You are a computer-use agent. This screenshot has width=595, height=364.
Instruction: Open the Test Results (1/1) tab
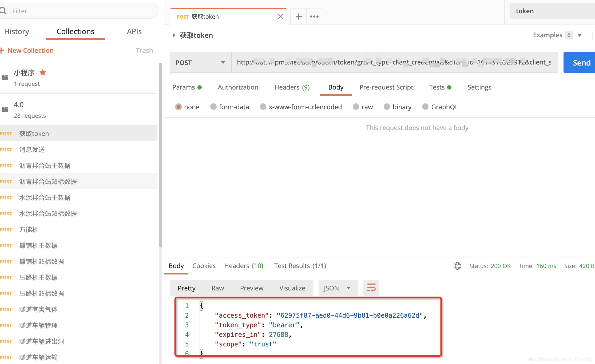[300, 266]
